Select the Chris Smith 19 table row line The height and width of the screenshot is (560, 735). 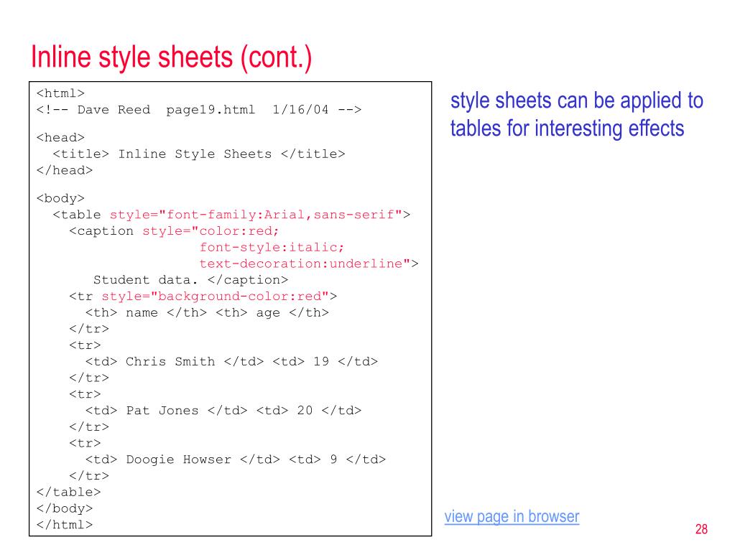pos(231,362)
